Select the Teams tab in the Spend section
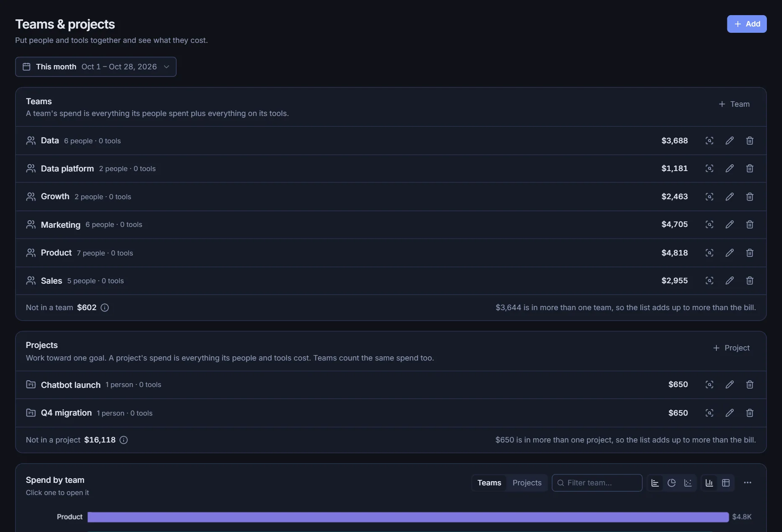Viewport: 782px width, 532px height. tap(489, 483)
